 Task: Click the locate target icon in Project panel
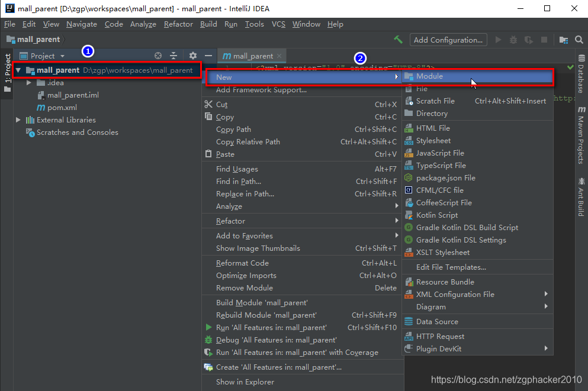point(158,56)
